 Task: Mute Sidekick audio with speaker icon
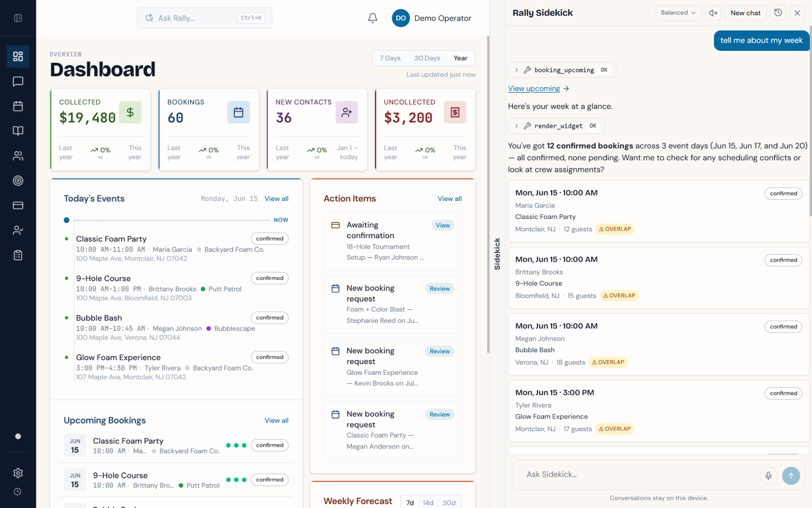(x=713, y=13)
